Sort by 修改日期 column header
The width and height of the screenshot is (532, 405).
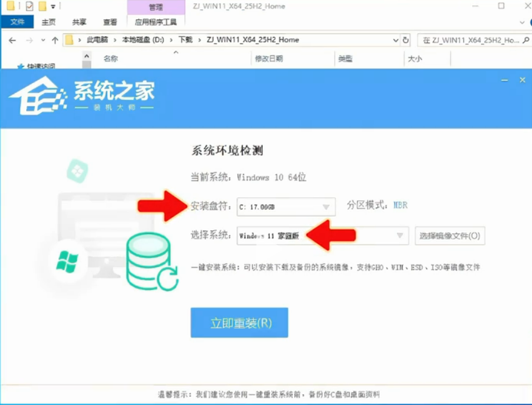point(268,58)
